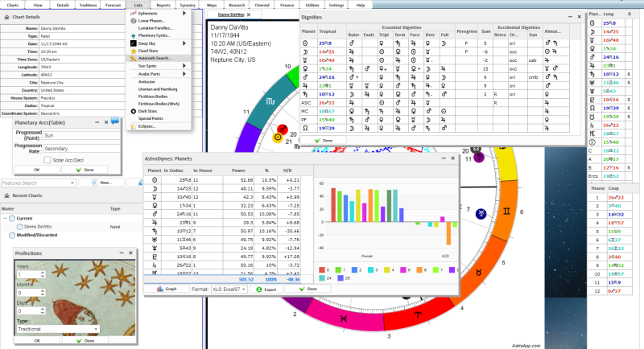Click the red series 0 legend swatch

coord(320,270)
